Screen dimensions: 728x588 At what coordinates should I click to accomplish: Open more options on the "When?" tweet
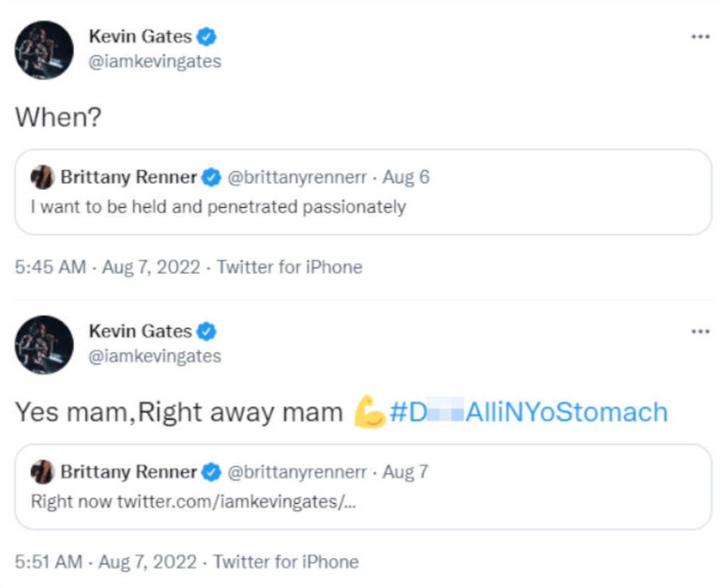click(x=700, y=37)
